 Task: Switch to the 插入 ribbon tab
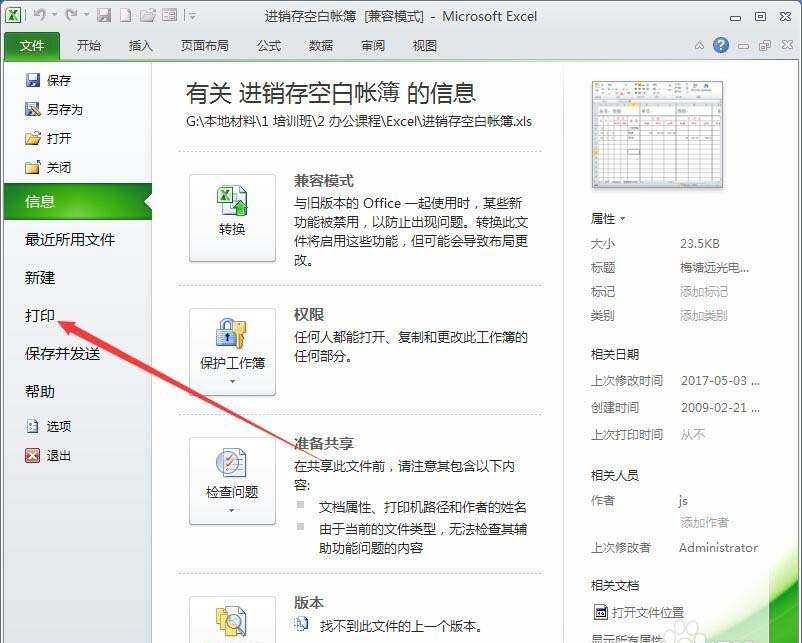[141, 46]
